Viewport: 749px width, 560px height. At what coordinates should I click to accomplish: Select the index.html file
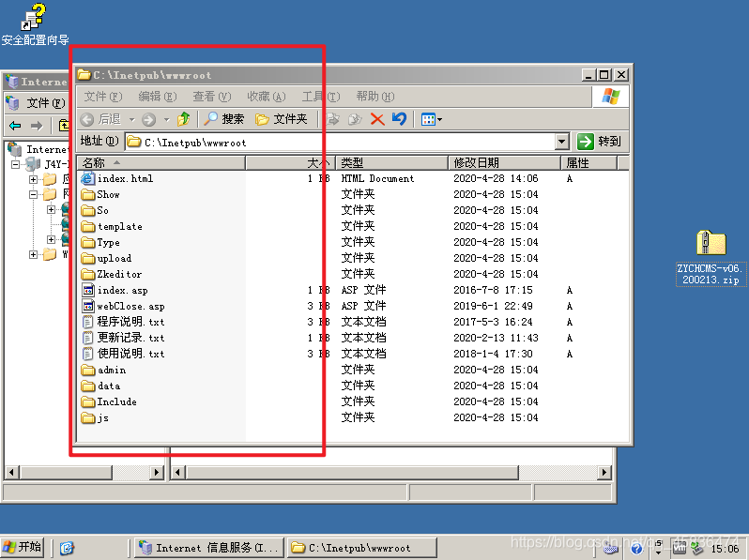click(x=117, y=178)
